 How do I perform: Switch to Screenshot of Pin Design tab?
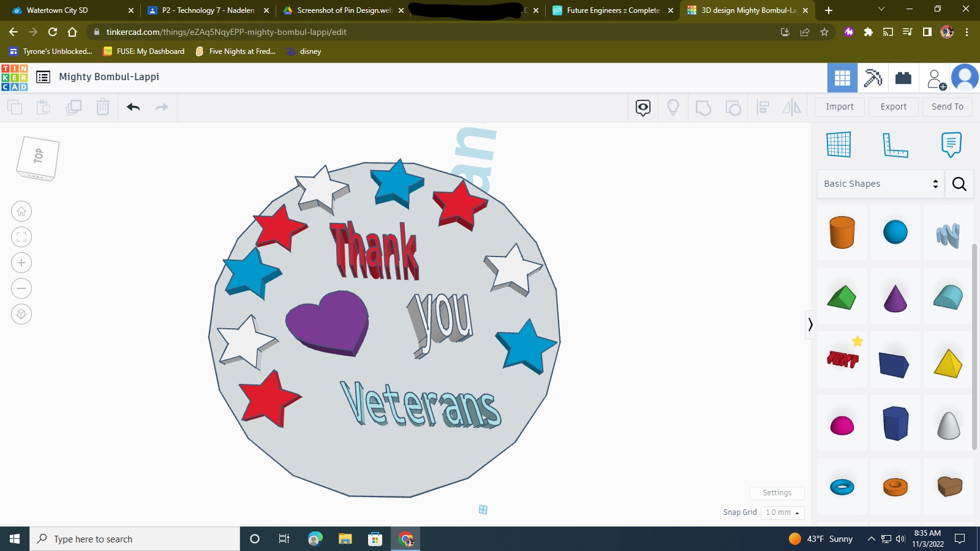(x=343, y=10)
